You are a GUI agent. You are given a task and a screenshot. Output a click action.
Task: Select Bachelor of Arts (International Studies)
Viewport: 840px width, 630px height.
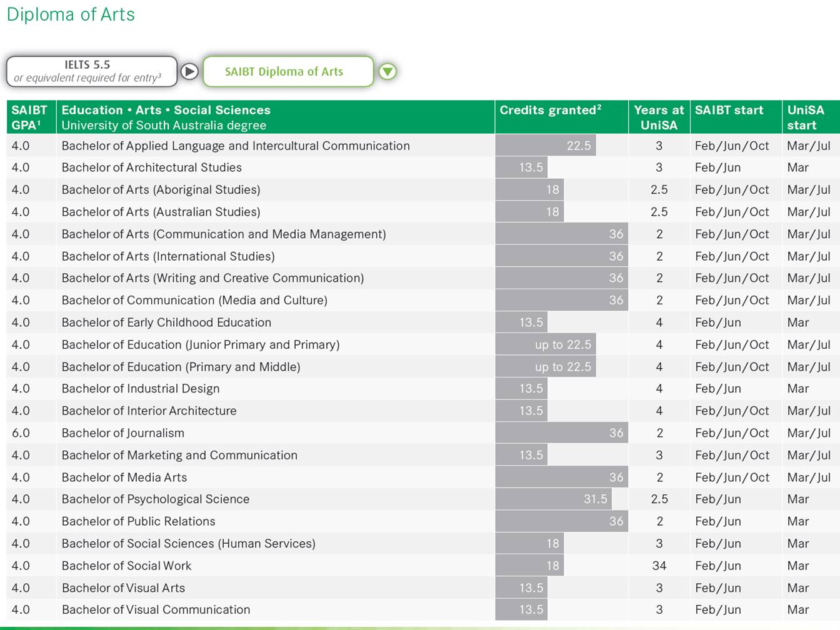click(x=168, y=256)
